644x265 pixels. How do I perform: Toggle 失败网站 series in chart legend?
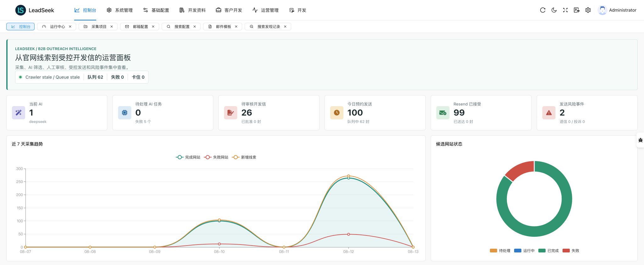coord(216,157)
